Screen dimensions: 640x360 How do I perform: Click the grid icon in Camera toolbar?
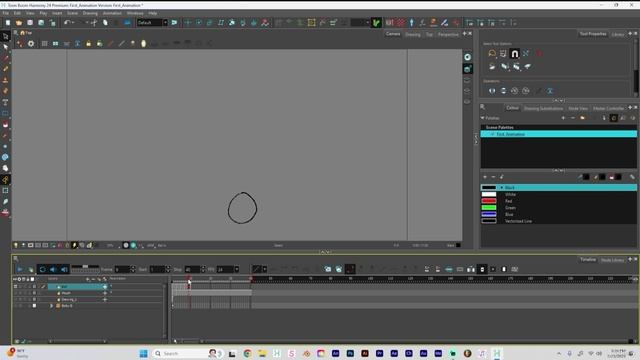(x=44, y=43)
